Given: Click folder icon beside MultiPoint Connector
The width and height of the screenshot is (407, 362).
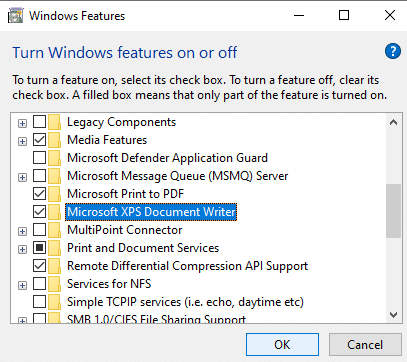Looking at the screenshot, I should pos(54,230).
